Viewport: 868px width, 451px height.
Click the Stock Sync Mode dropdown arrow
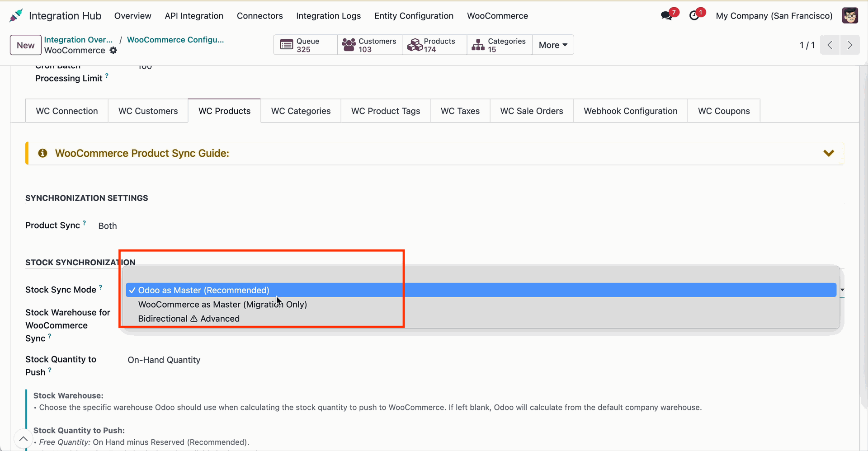(x=842, y=290)
